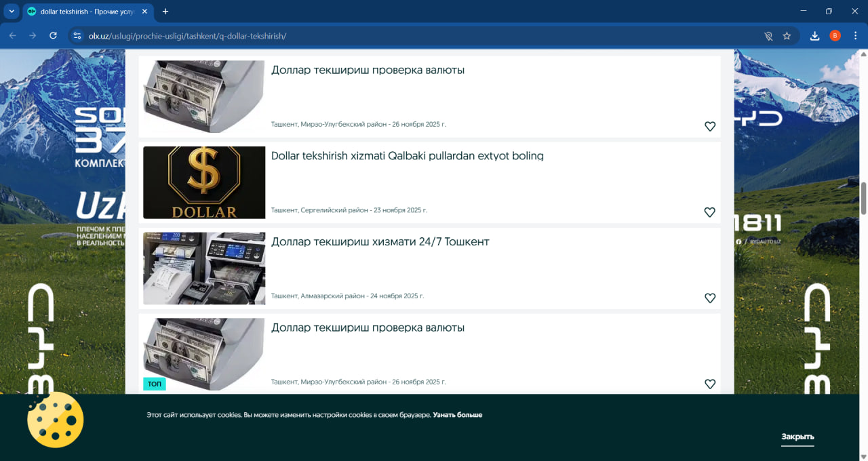The width and height of the screenshot is (868, 461).
Task: Bookmark this page with the star icon
Action: (787, 36)
